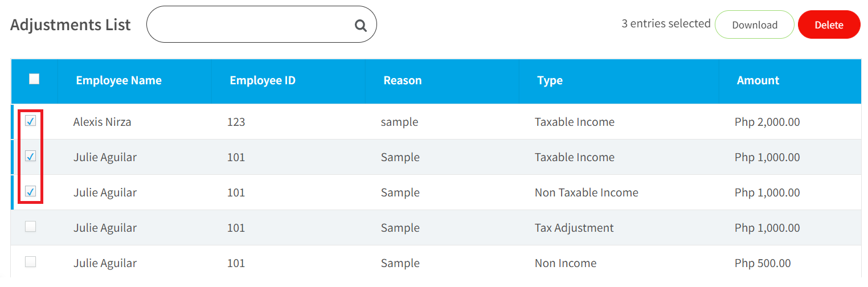
Task: Click the red Delete button
Action: pos(829,24)
